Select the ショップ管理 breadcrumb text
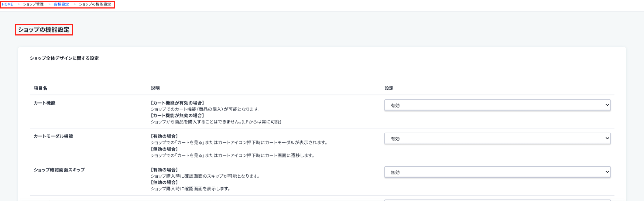Screen dimensions: 644x201 (33, 4)
